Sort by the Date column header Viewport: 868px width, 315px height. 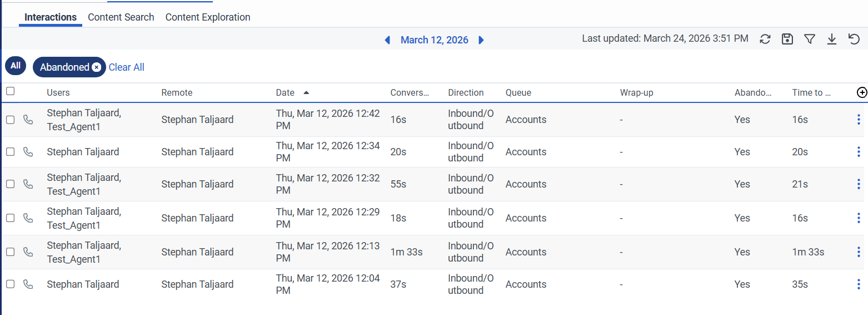pos(285,93)
